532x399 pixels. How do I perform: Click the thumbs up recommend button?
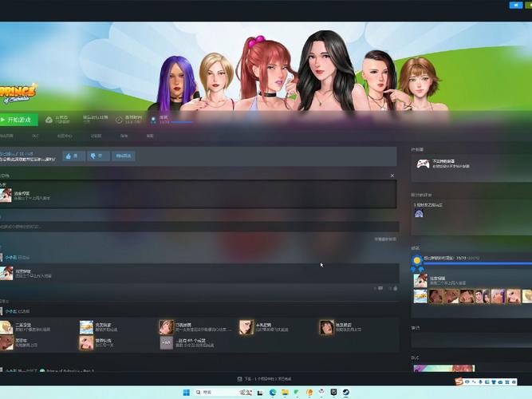pos(73,156)
